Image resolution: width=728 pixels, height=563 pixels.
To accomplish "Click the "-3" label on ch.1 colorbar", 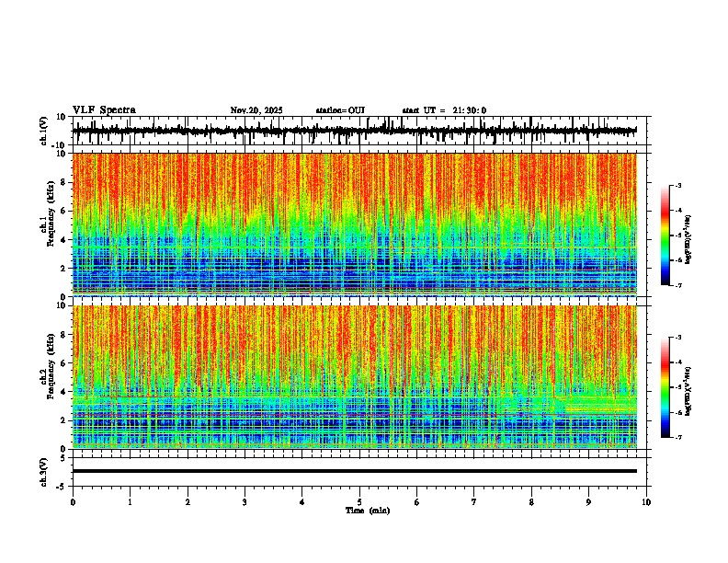I will click(678, 185).
